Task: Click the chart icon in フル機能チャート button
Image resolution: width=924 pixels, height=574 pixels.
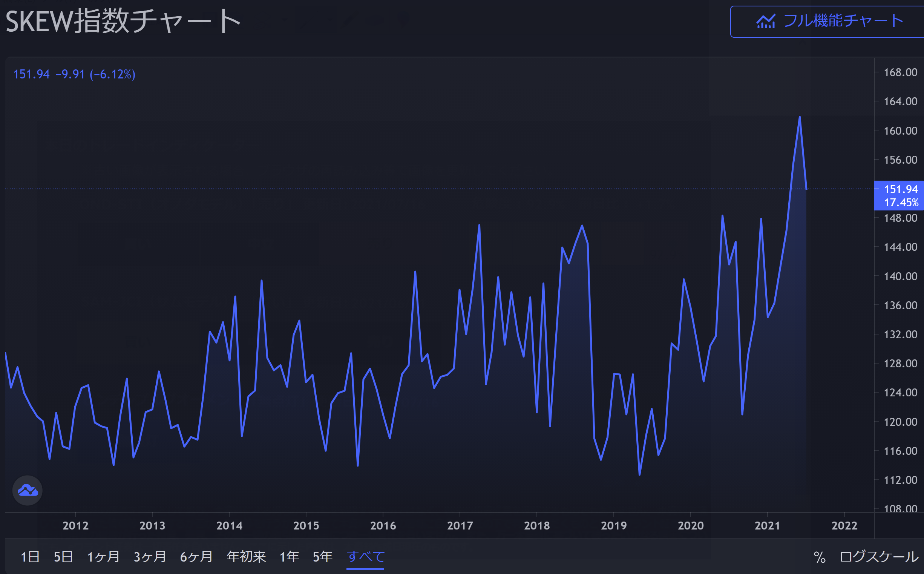Action: 765,21
